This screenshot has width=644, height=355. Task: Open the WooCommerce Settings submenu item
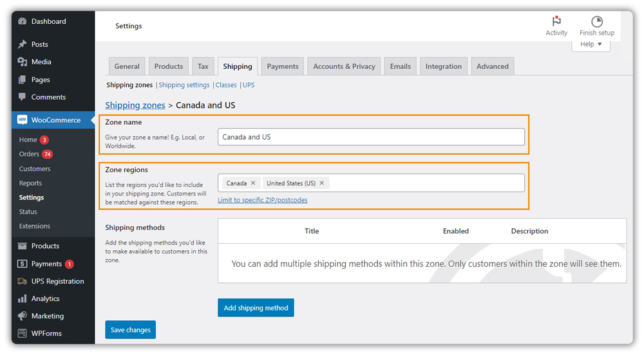[x=31, y=197]
